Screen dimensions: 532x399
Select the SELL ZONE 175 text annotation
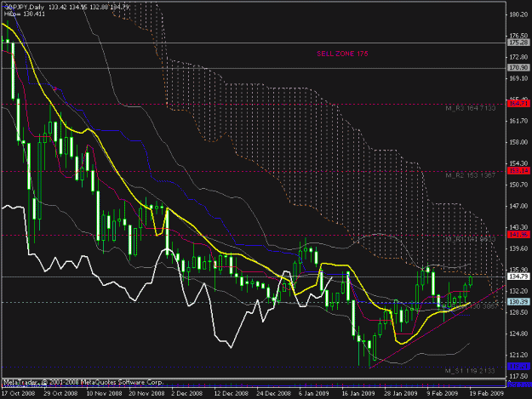(x=342, y=54)
